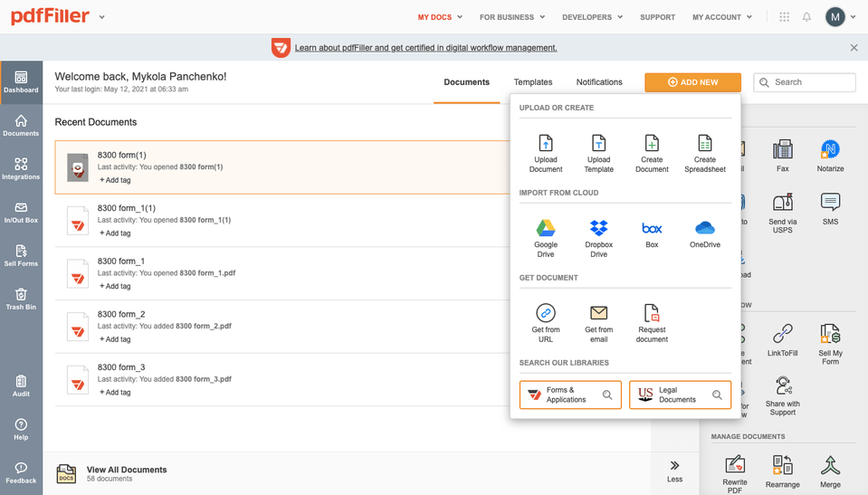The height and width of the screenshot is (495, 868).
Task: Open Audit in the sidebar
Action: coord(21,386)
